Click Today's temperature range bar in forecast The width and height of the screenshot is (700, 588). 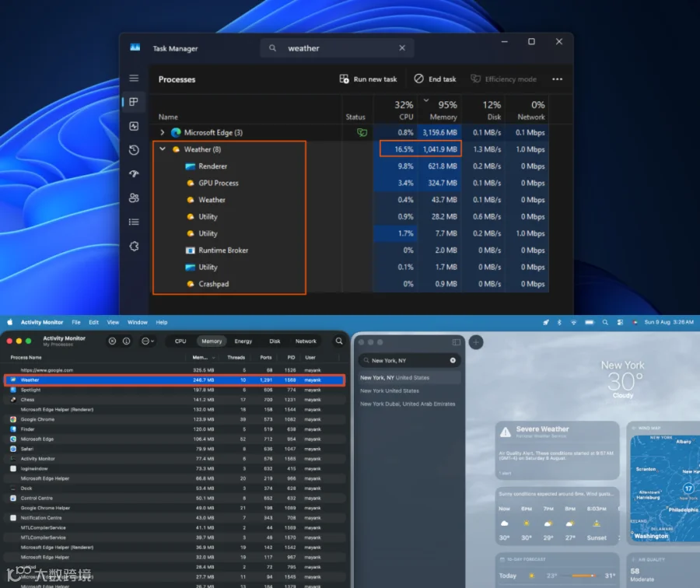tap(583, 576)
